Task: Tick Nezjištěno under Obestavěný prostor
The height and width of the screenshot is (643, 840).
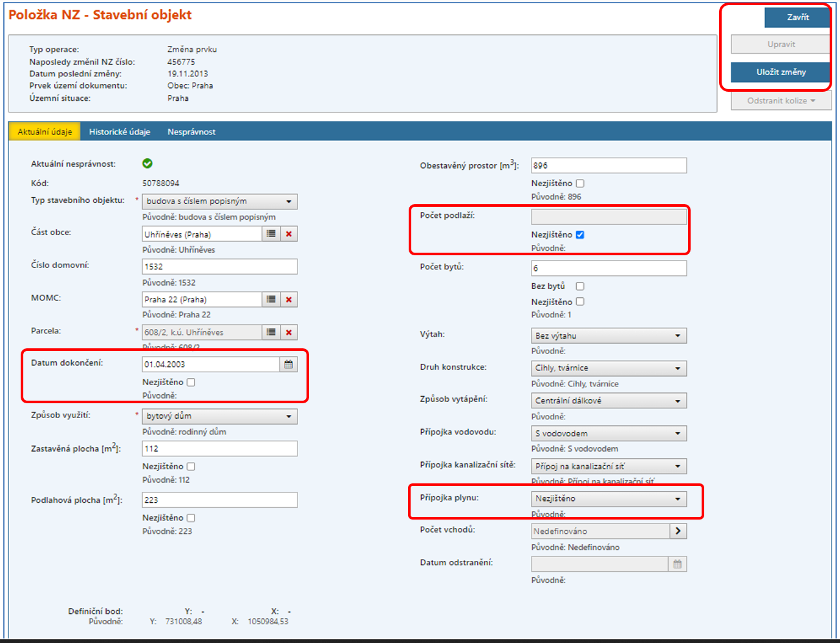Action: pyautogui.click(x=580, y=184)
